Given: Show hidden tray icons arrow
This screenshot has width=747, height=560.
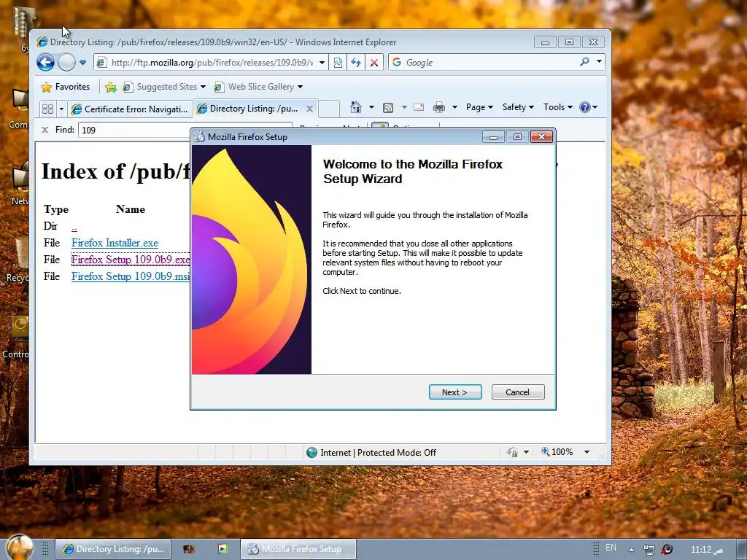Looking at the screenshot, I should [x=631, y=550].
